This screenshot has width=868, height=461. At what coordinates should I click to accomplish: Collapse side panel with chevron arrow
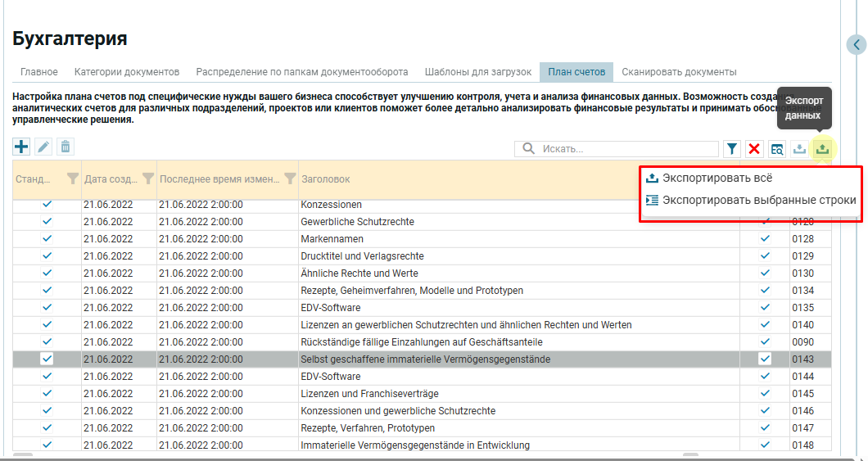pos(856,45)
